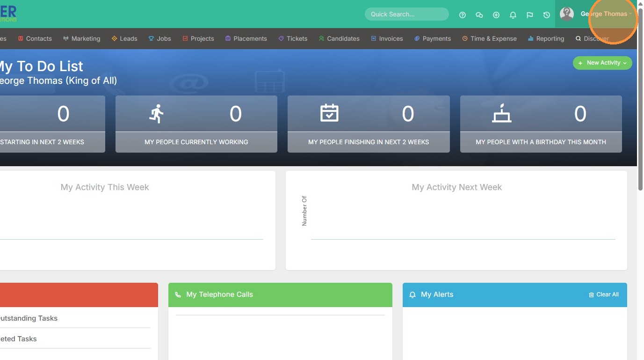Click the plus circle quick add icon
Viewport: 644px width, 360px height.
point(496,15)
